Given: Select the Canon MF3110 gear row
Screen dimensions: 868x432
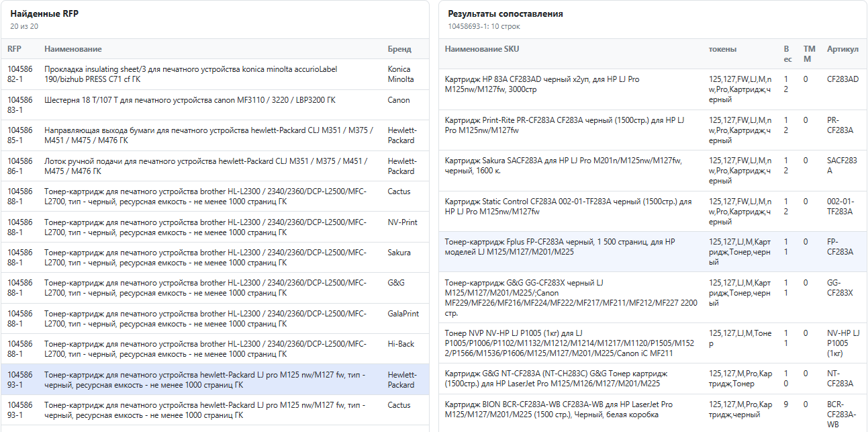Looking at the screenshot, I should click(x=215, y=105).
